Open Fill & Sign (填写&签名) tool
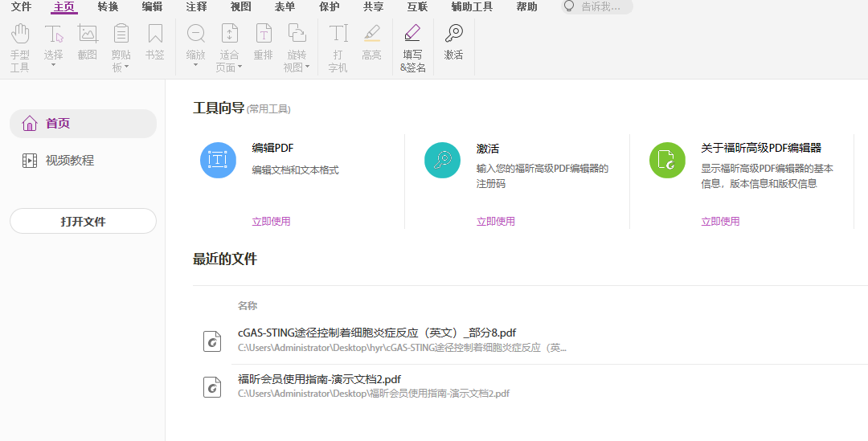The width and height of the screenshot is (868, 441). coord(413,48)
